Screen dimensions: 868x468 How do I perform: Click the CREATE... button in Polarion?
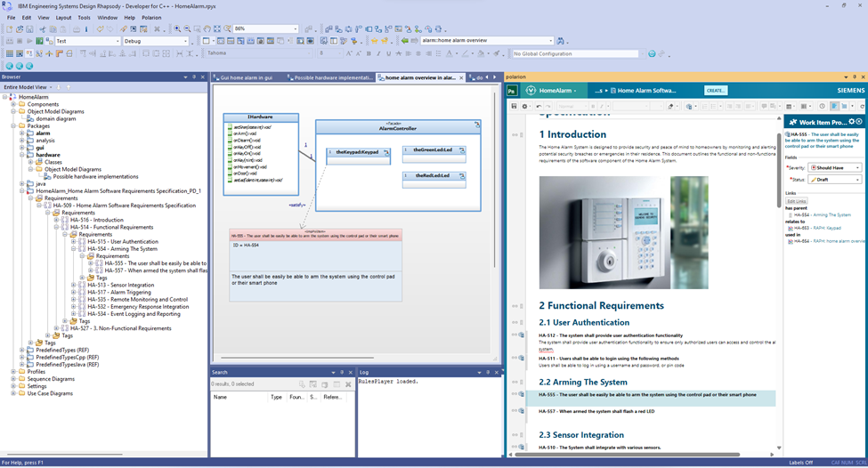point(716,90)
